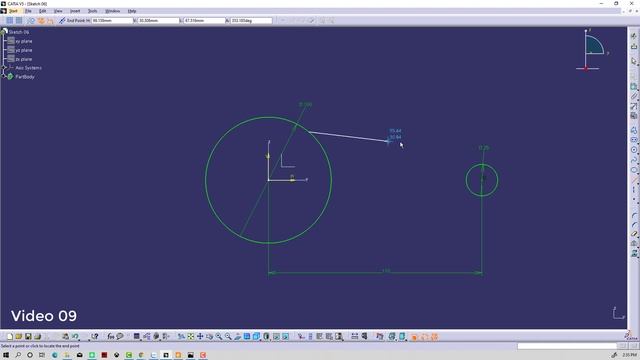Expand the Axis Systems tree node
The height and width of the screenshot is (360, 640).
4,68
